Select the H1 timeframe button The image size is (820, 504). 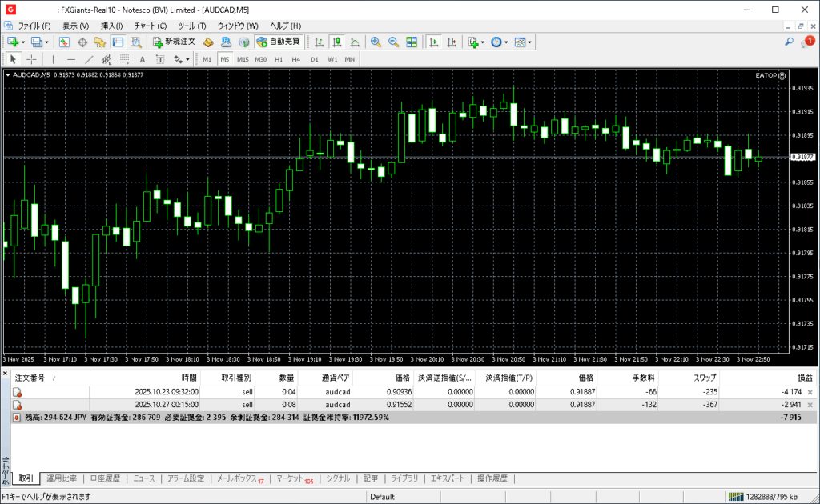coord(279,59)
